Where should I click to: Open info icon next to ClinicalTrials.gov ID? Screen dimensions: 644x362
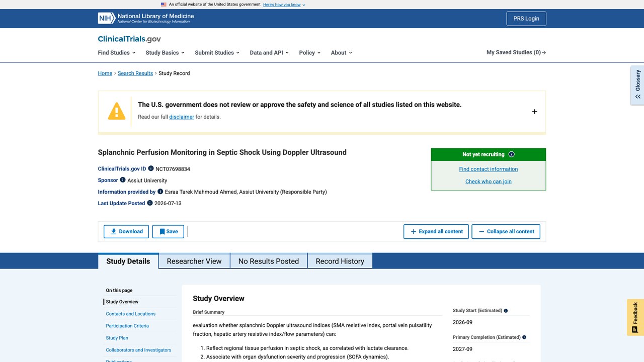[151, 168]
